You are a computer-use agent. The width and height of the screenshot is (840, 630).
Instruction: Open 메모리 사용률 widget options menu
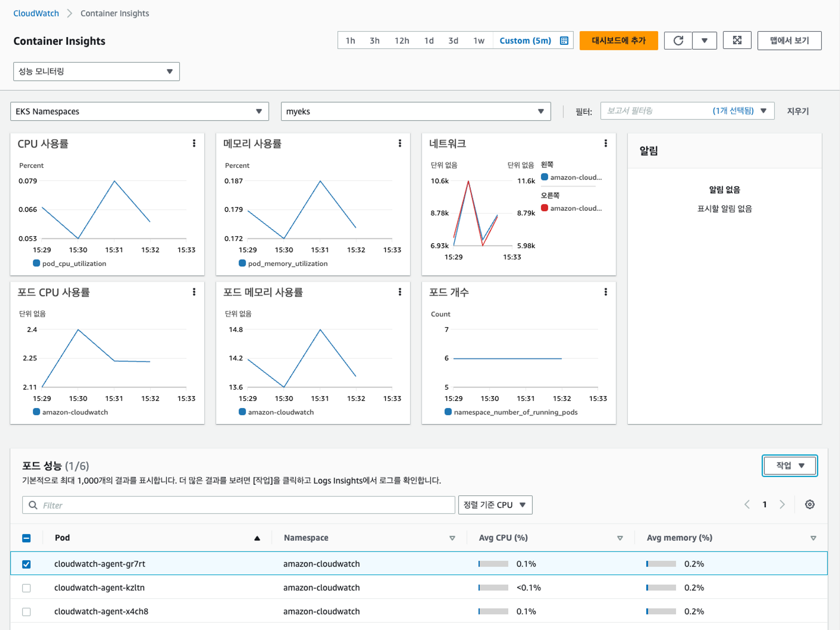400,144
